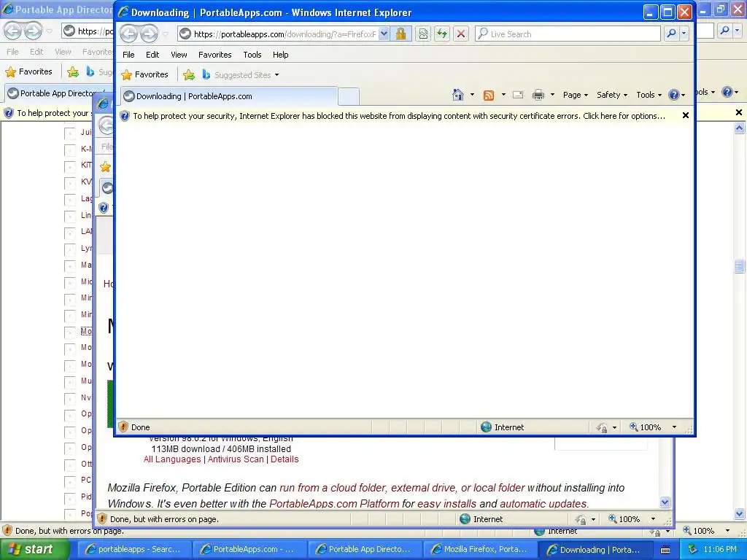The width and height of the screenshot is (747, 560).
Task: Expand the Feeds dropdown arrow
Action: [503, 95]
